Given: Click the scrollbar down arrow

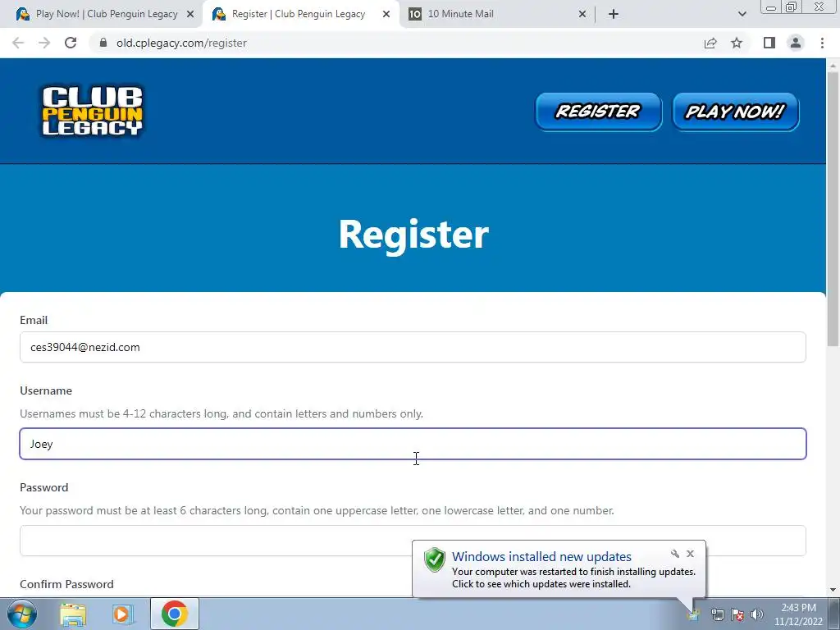Looking at the screenshot, I should point(833,590).
